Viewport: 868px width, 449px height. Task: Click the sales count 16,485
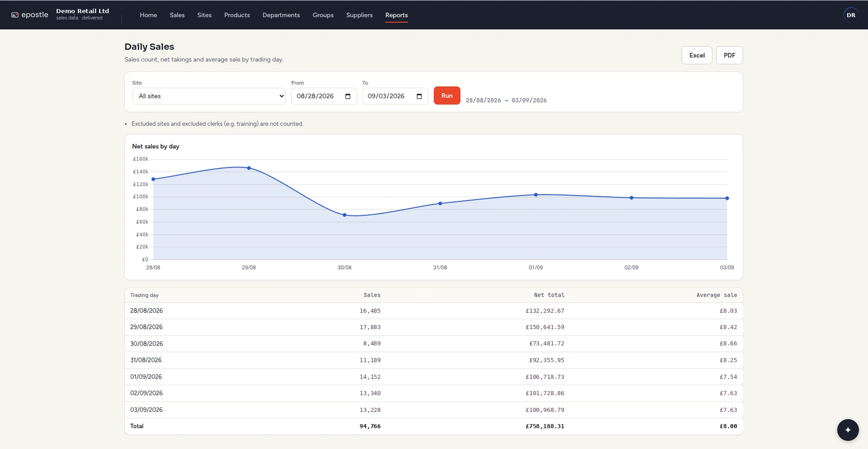tap(370, 311)
